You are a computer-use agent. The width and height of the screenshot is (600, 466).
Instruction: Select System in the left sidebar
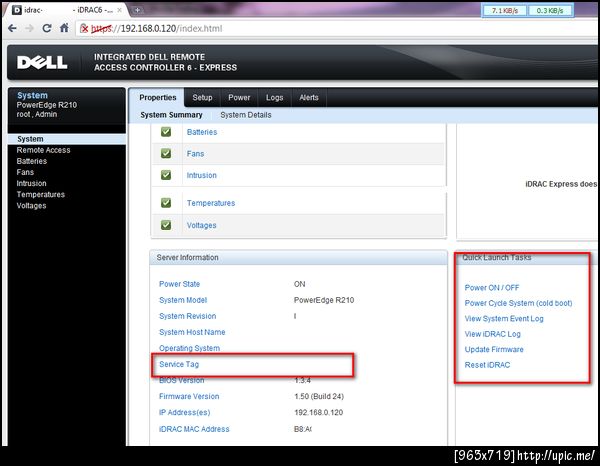67,139
